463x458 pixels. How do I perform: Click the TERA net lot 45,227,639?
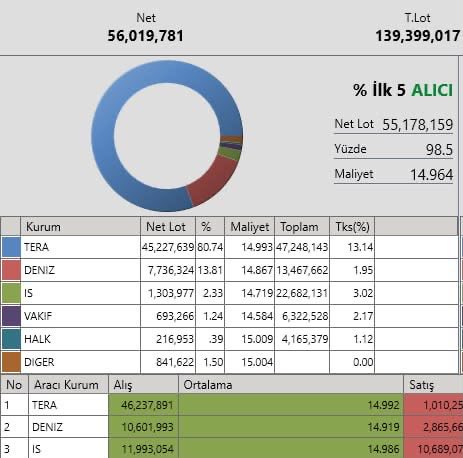click(168, 247)
